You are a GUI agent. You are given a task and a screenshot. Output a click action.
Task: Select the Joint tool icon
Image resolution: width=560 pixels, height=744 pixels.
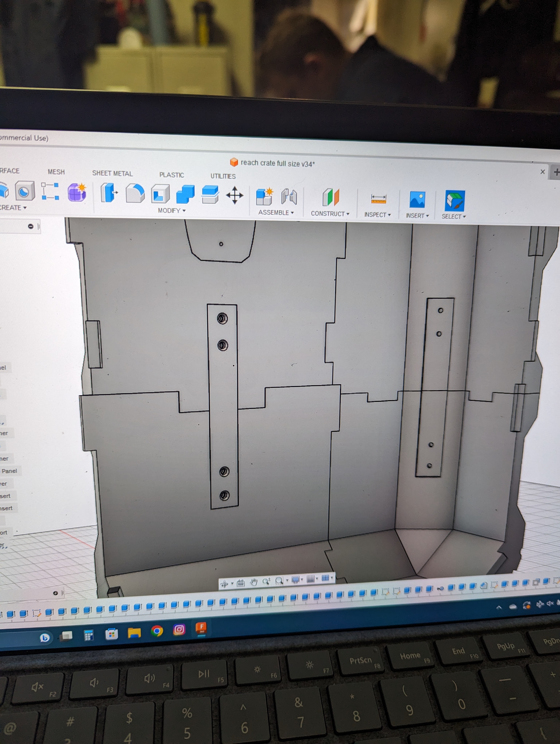tap(289, 197)
